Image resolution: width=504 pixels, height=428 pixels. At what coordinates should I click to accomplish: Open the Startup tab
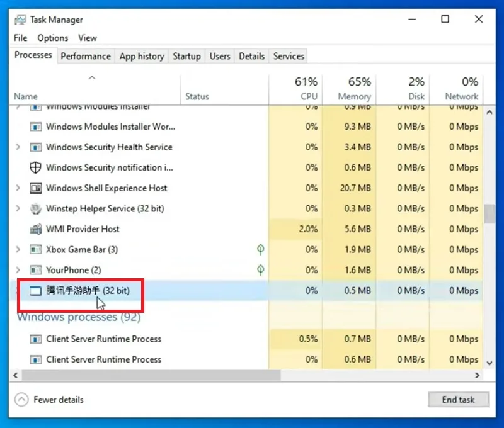coord(186,56)
